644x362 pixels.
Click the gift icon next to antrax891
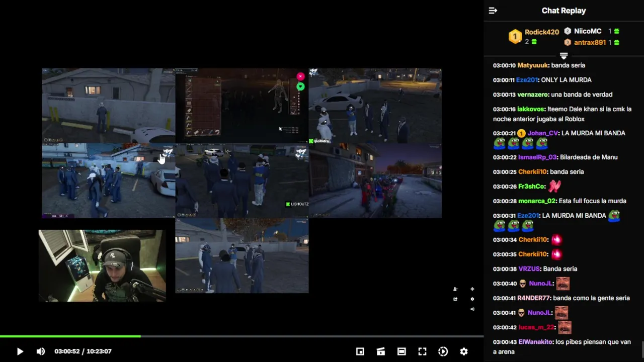click(617, 43)
